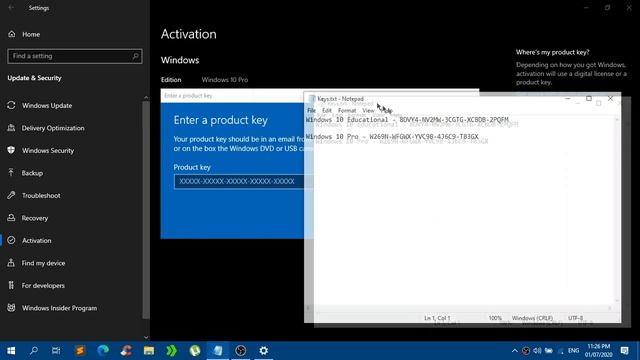This screenshot has height=360, width=640.
Task: Click the Windows Insider Program icon
Action: (x=11, y=308)
